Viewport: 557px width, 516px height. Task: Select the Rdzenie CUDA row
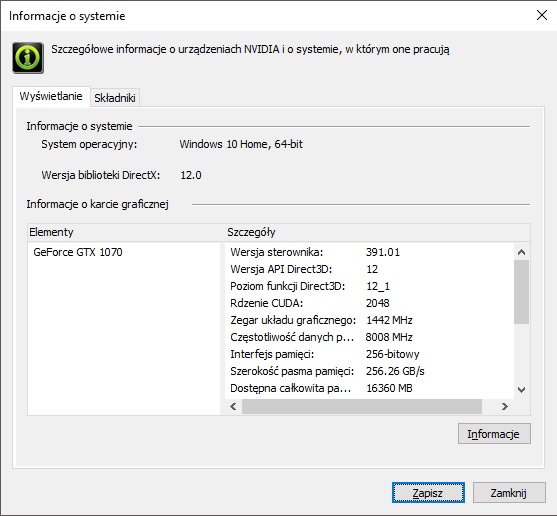[x=369, y=303]
